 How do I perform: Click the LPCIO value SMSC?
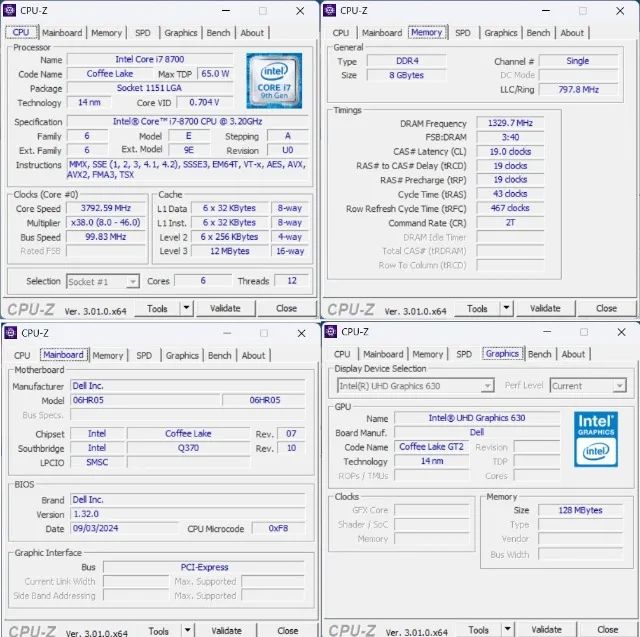pyautogui.click(x=97, y=462)
